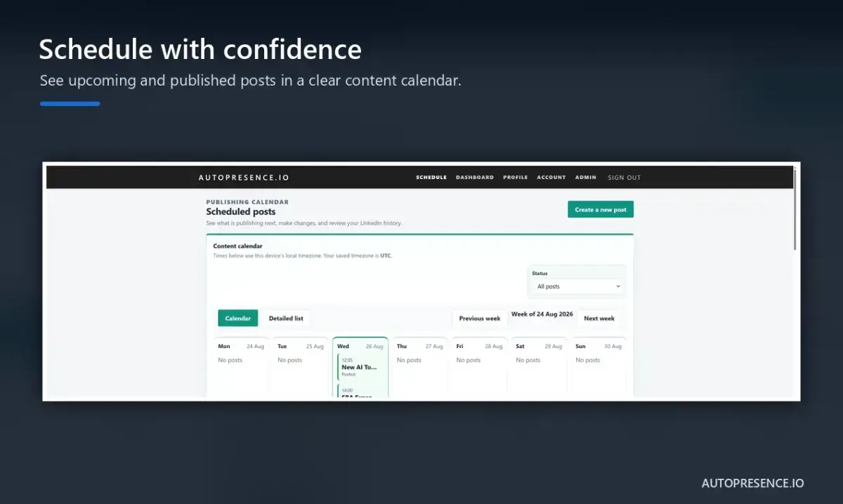Select the Wed 26 Aug day header
843x504 pixels.
[x=360, y=346]
